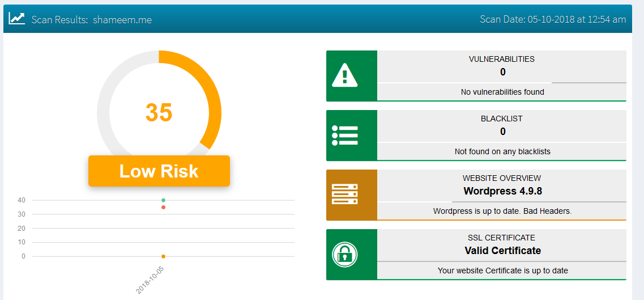
Task: Open the website overview server icon
Action: point(344,195)
